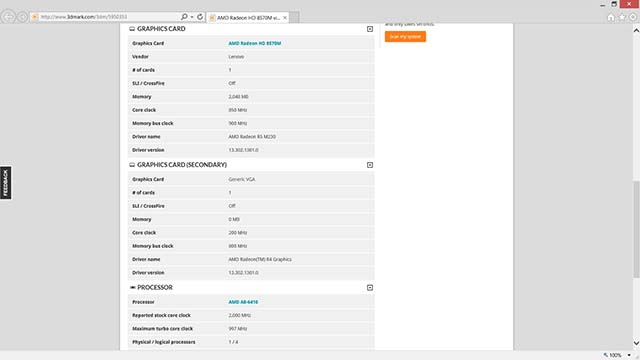Select the Generic VGA graphics card value
Viewport: 640px width, 360px height.
242,179
